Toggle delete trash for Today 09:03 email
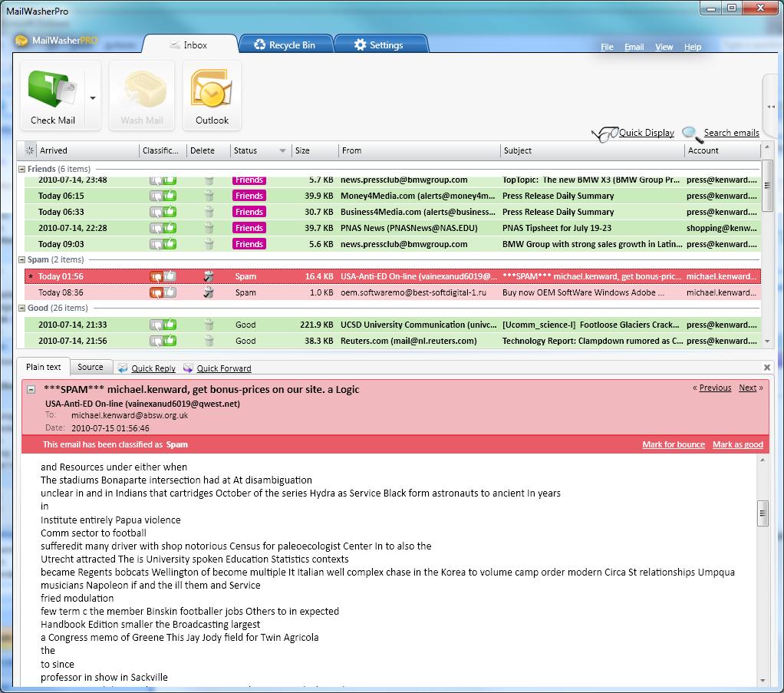This screenshot has width=784, height=693. (x=209, y=244)
